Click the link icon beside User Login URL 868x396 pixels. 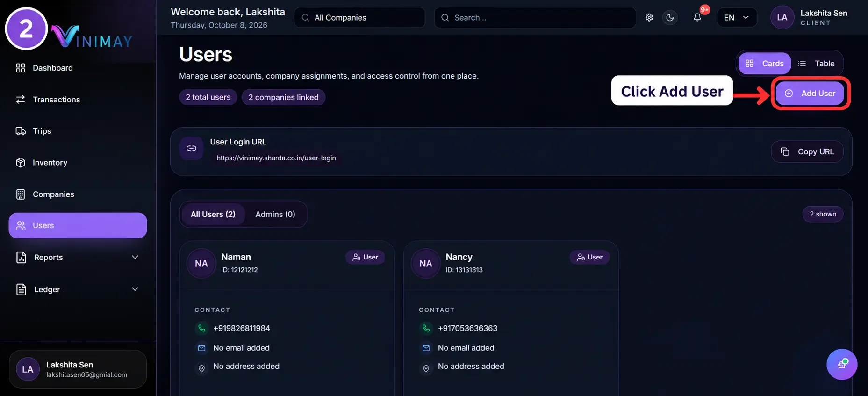pyautogui.click(x=191, y=148)
